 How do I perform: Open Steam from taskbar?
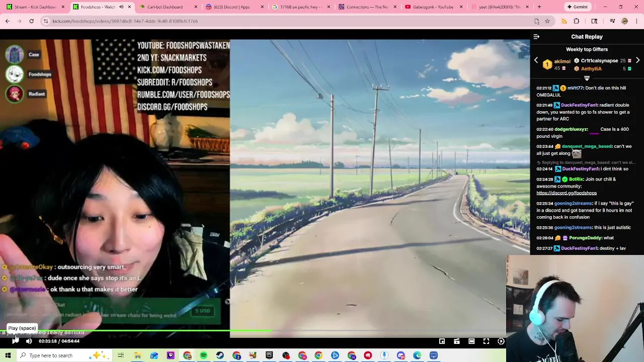click(x=220, y=355)
